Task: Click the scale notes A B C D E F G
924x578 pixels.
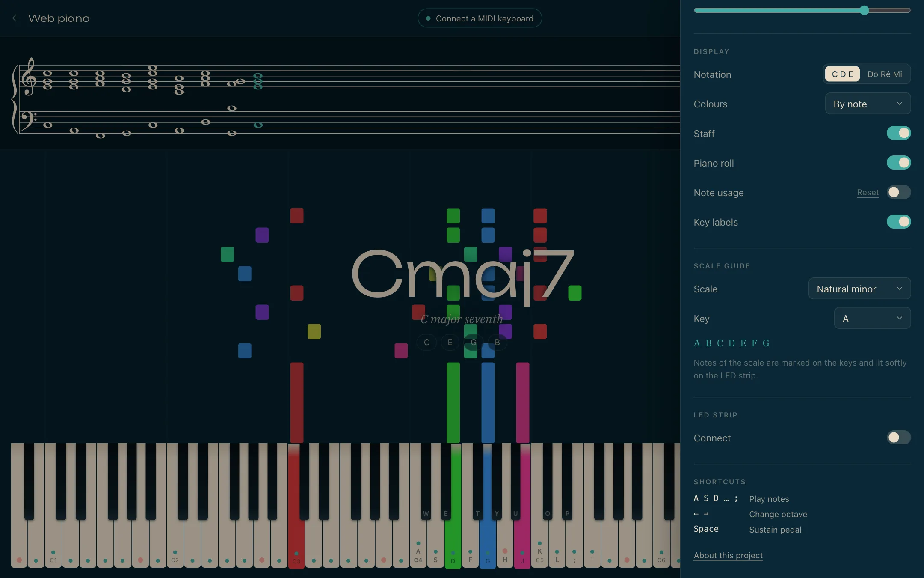Action: [x=731, y=343]
